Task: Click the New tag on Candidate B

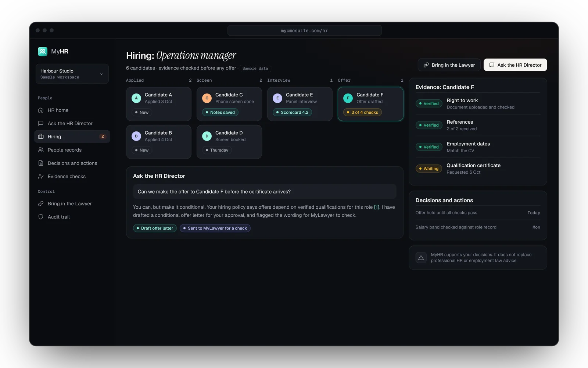Action: 142,150
